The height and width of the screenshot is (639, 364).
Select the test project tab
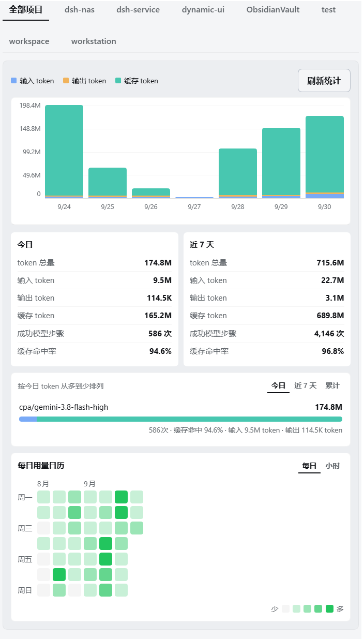(328, 10)
